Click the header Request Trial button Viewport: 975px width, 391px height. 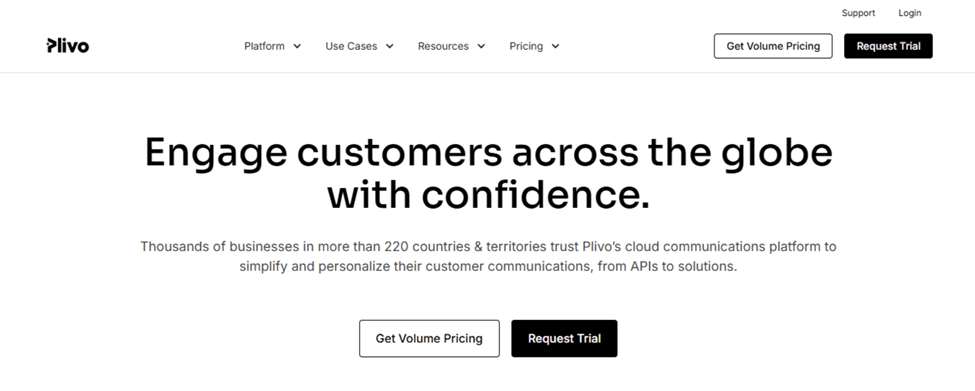(888, 46)
